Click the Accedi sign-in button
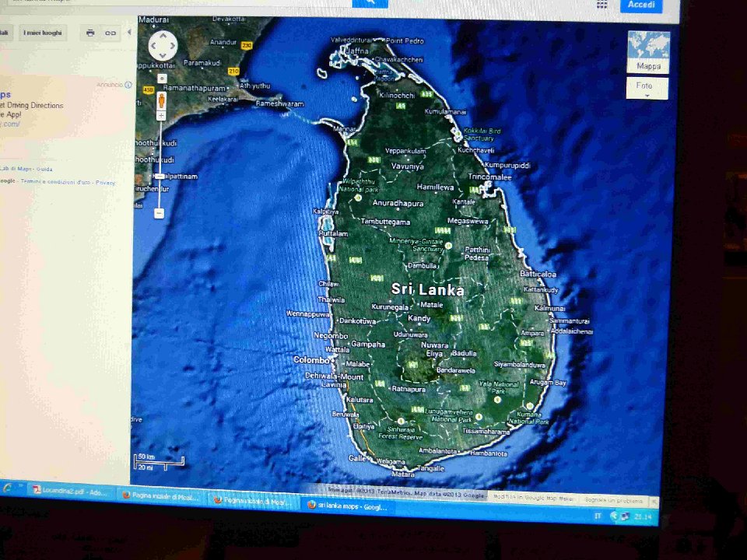 click(x=641, y=5)
